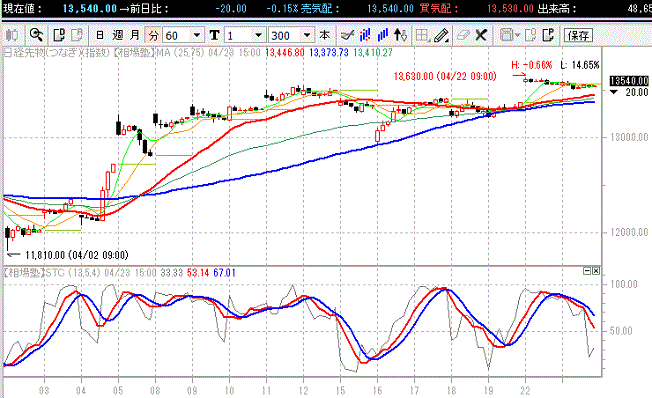The height and width of the screenshot is (398, 652).
Task: Click the candlestick chart type icon
Action: (12, 35)
